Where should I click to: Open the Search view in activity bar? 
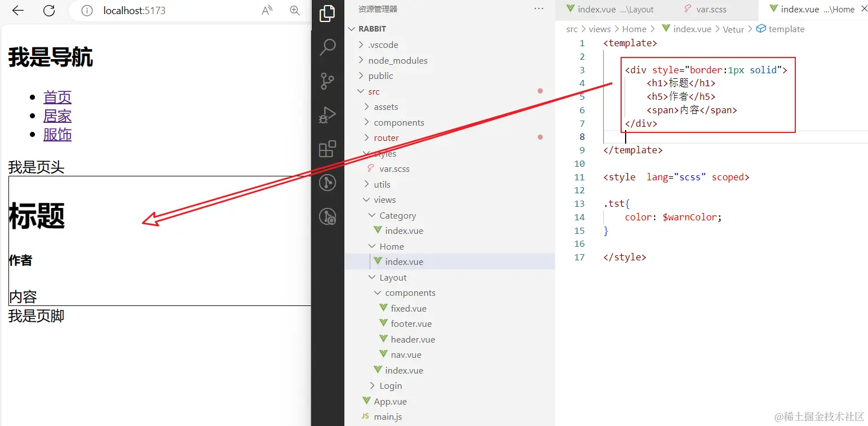(x=327, y=47)
